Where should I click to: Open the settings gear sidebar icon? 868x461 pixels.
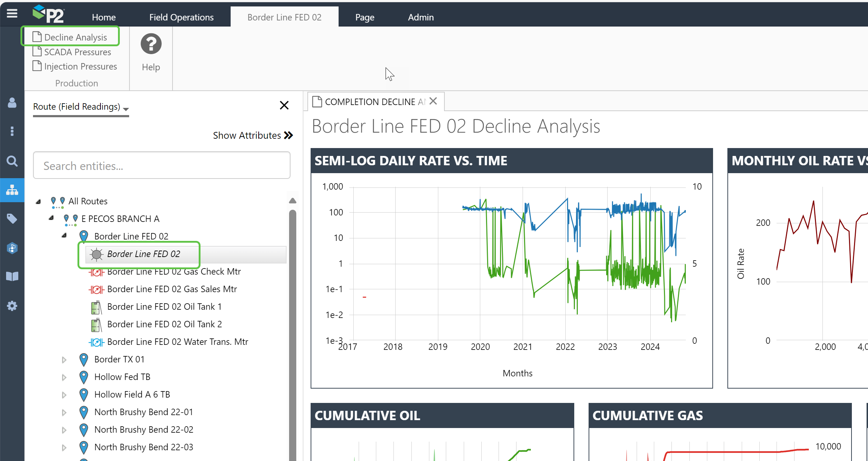click(12, 306)
